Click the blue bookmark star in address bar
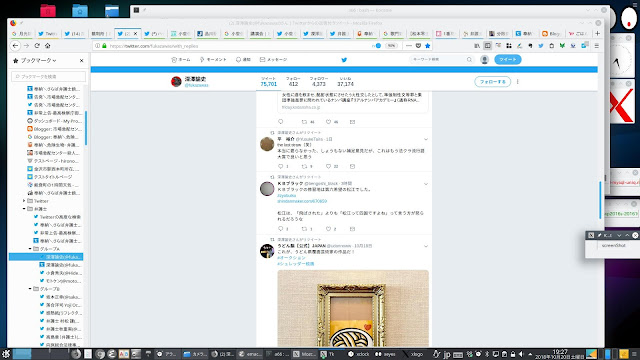 pyautogui.click(x=427, y=46)
